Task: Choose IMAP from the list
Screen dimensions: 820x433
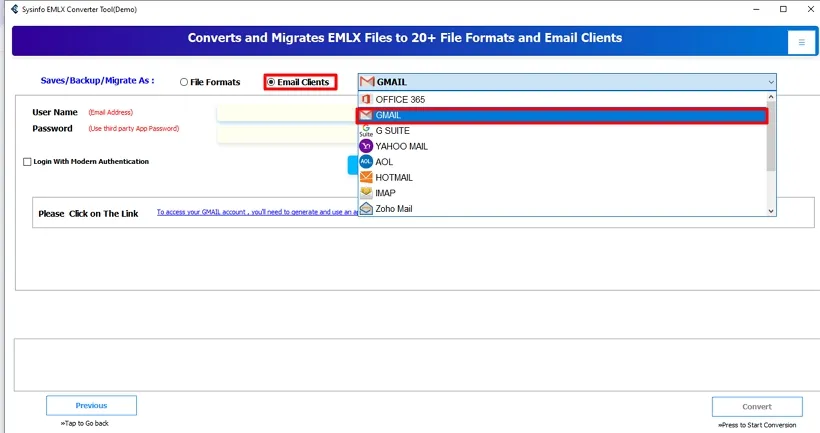Action: (562, 193)
